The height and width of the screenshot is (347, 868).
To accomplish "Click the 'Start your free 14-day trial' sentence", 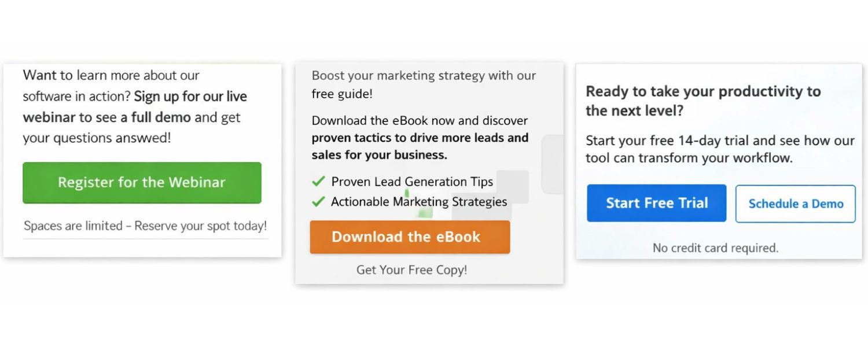I will coord(720,141).
